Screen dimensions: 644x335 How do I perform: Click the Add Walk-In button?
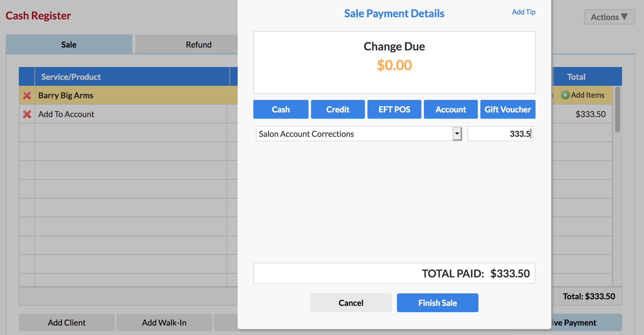pos(164,322)
